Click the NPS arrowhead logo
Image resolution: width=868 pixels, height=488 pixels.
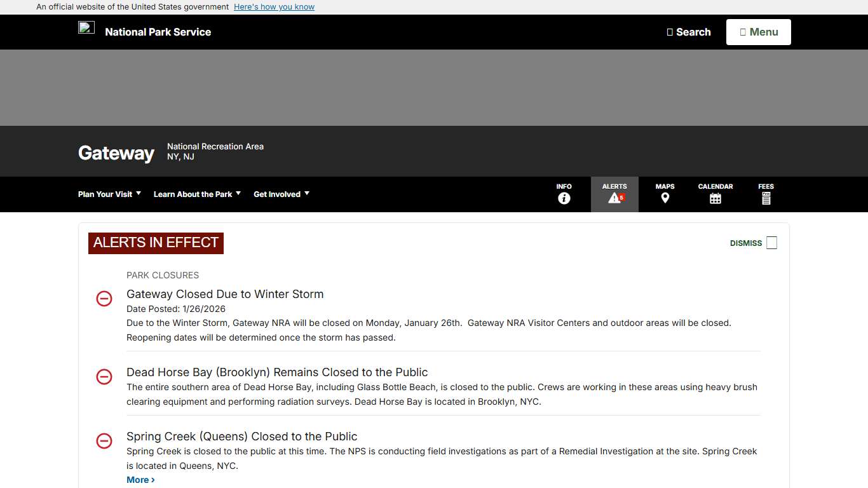pos(86,27)
